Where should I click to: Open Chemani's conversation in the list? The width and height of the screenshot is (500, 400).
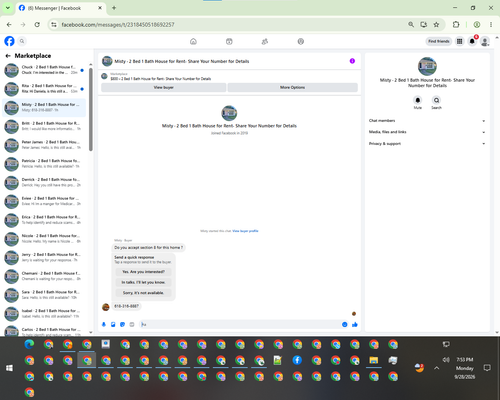pos(44,276)
